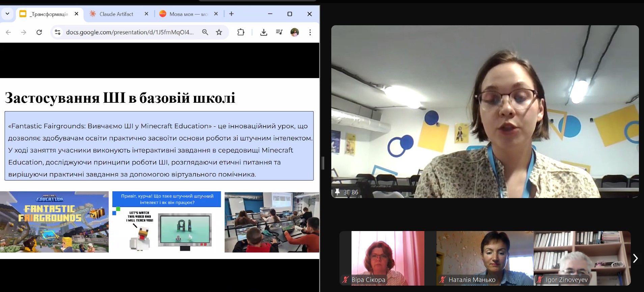This screenshot has width=644, height=292.
Task: Open the zoom magnifier in address bar
Action: tap(205, 32)
